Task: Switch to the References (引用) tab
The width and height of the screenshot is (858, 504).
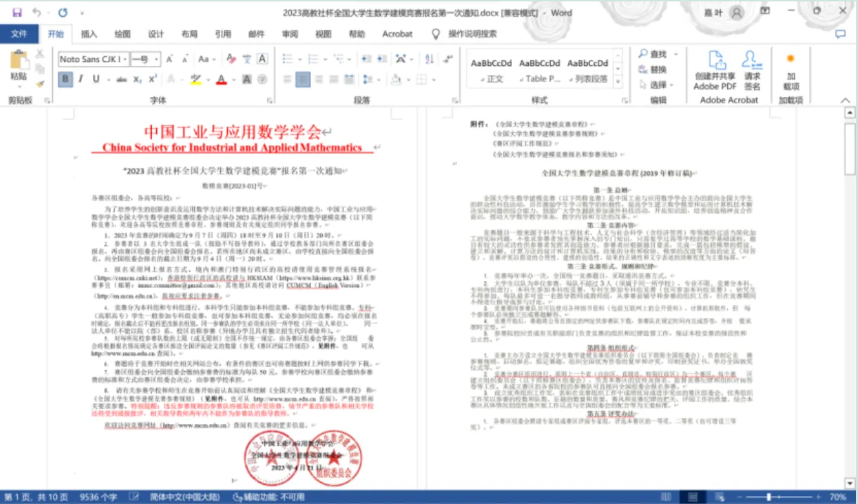Action: (223, 34)
